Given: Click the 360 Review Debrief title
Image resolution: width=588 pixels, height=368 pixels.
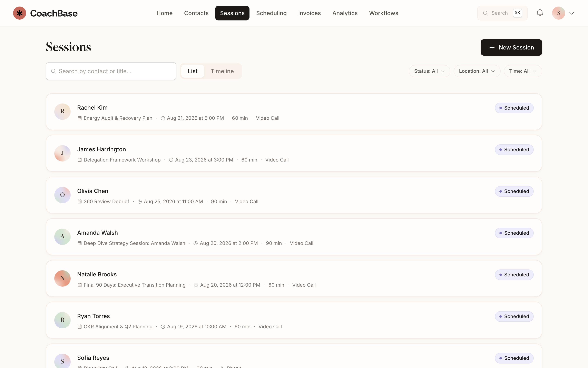Looking at the screenshot, I should pyautogui.click(x=106, y=202).
